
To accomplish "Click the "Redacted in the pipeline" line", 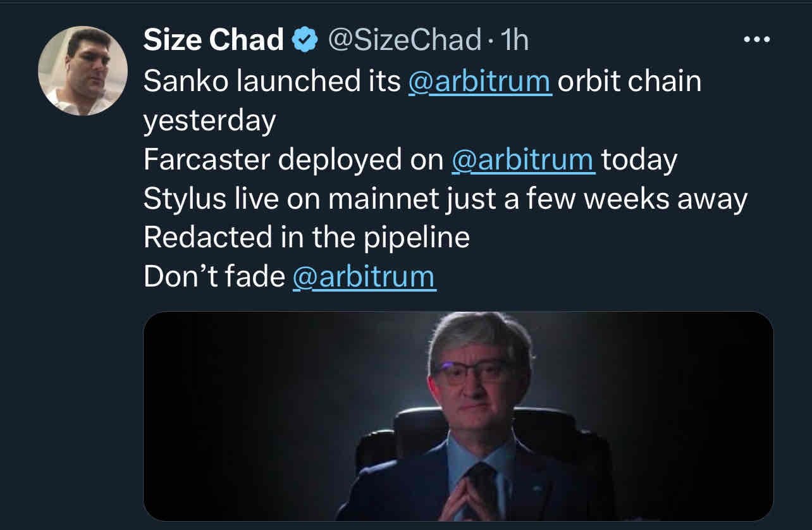I will tap(306, 238).
